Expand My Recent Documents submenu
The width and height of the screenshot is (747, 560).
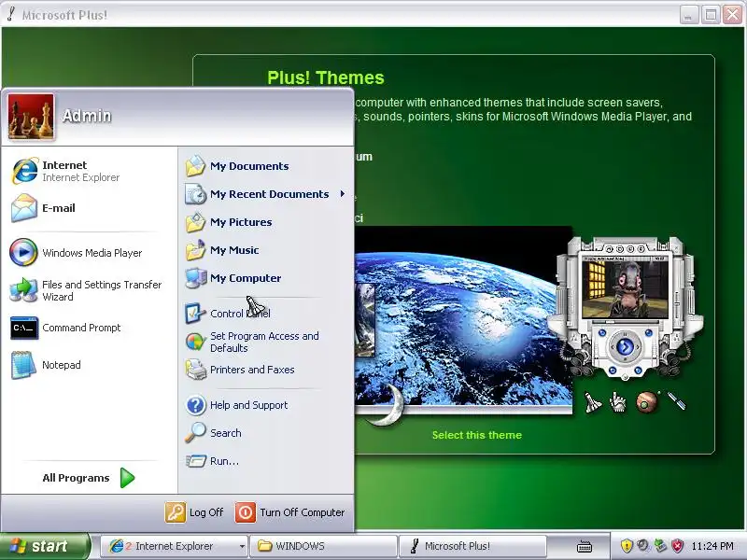[x=265, y=194]
